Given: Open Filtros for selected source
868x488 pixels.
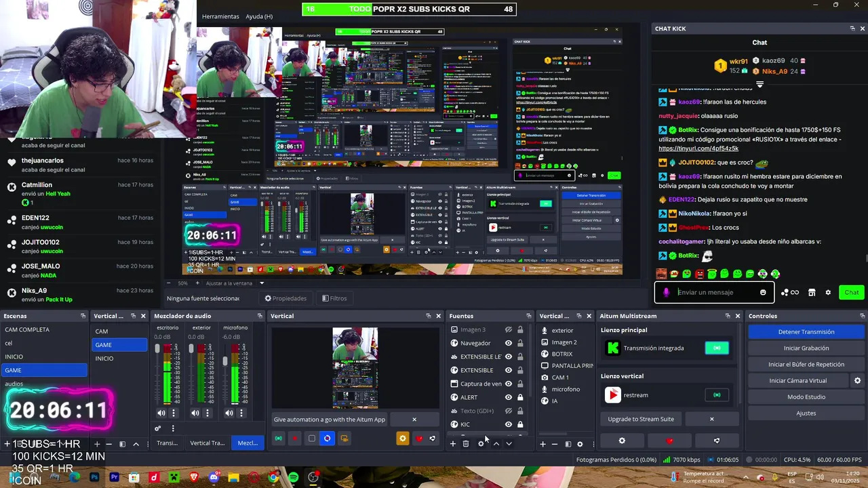Looking at the screenshot, I should click(334, 298).
